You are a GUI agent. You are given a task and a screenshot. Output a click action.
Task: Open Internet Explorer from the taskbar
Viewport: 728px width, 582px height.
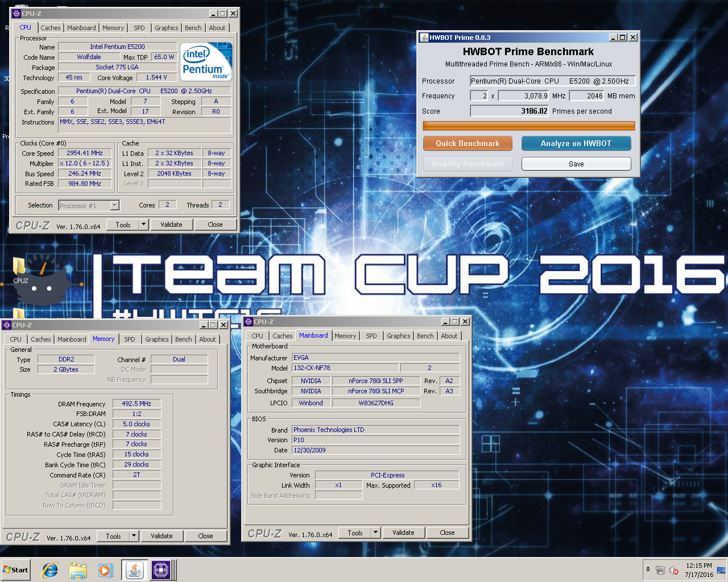(50, 570)
